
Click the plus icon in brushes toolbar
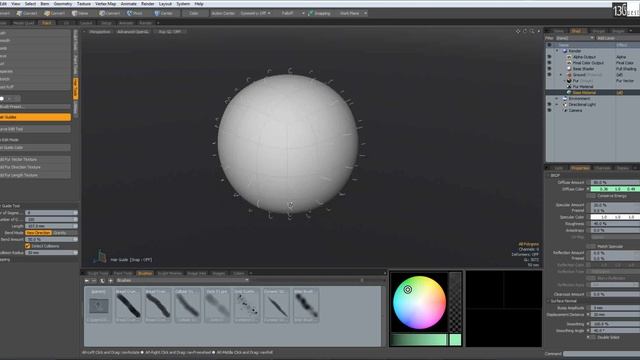(110, 280)
